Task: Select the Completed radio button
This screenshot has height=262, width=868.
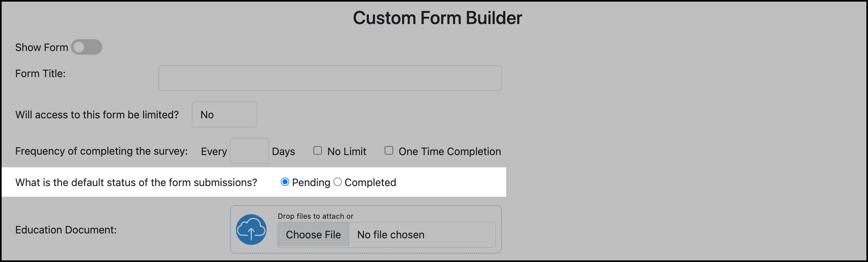Action: (x=337, y=182)
